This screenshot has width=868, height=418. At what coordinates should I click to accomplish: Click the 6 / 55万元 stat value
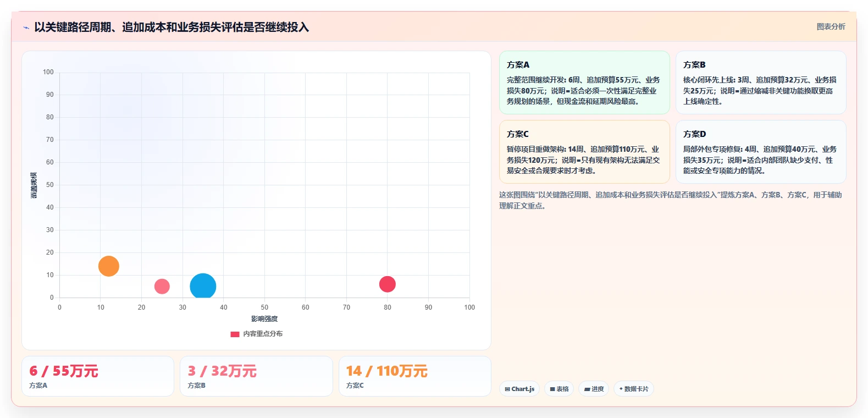pyautogui.click(x=64, y=371)
